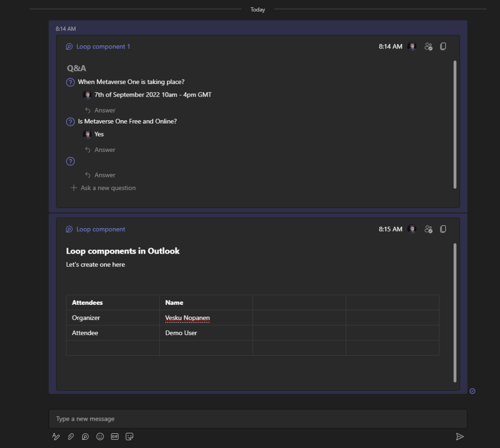Open the emoji picker
This screenshot has width=500, height=448.
[x=100, y=437]
